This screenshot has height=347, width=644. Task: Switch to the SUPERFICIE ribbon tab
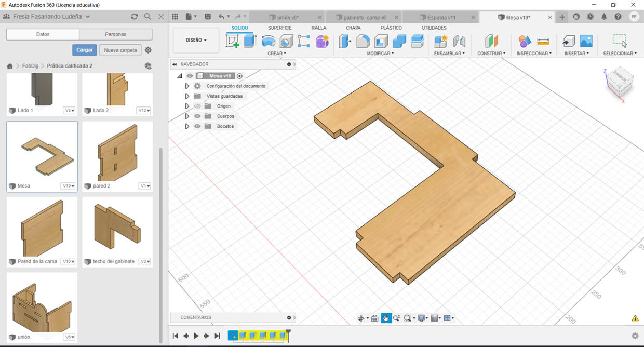coord(279,28)
